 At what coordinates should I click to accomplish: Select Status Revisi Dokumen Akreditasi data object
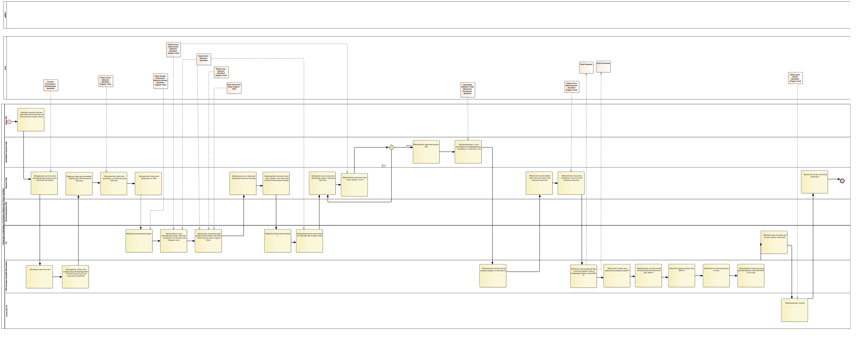pyautogui.click(x=204, y=59)
